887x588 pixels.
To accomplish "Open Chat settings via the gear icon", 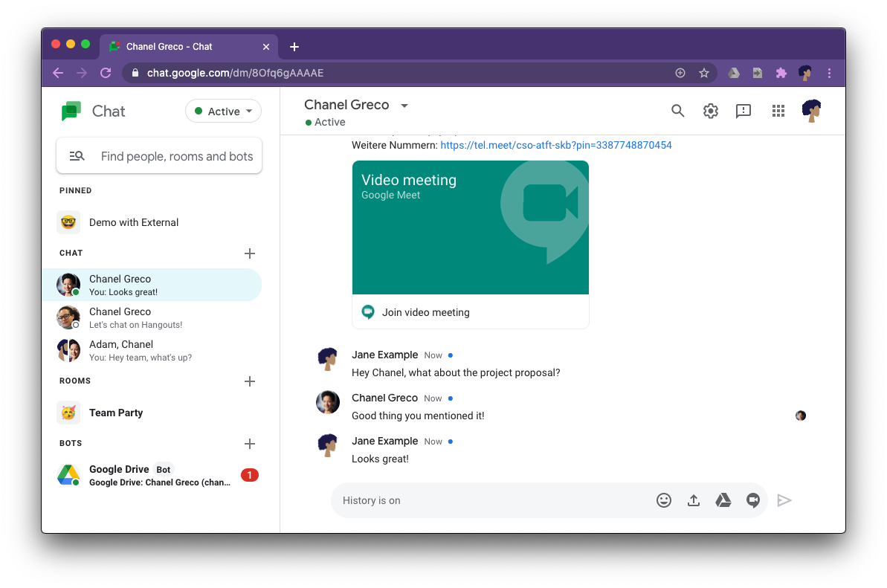I will click(710, 110).
